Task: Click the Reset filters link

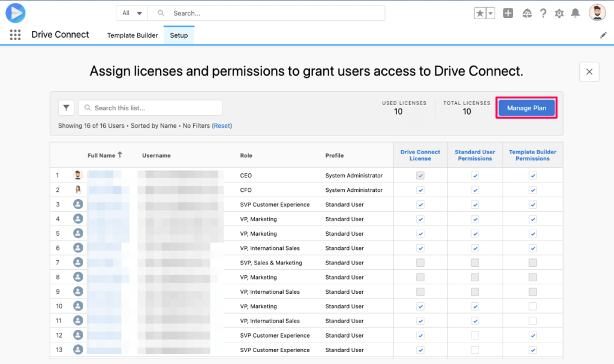Action: click(222, 126)
